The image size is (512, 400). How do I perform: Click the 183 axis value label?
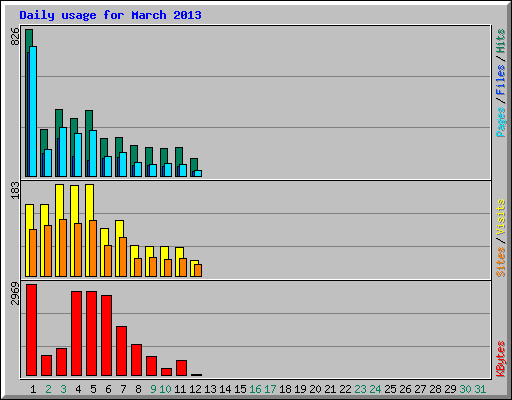pyautogui.click(x=15, y=190)
